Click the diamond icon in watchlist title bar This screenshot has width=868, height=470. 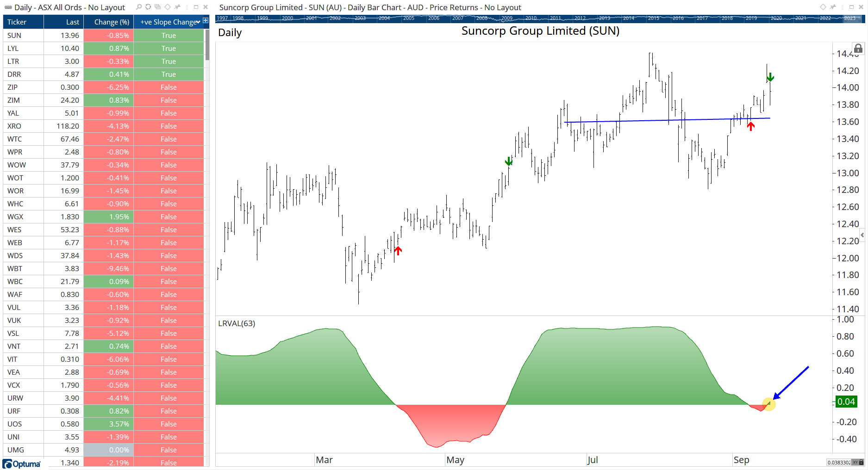(168, 7)
